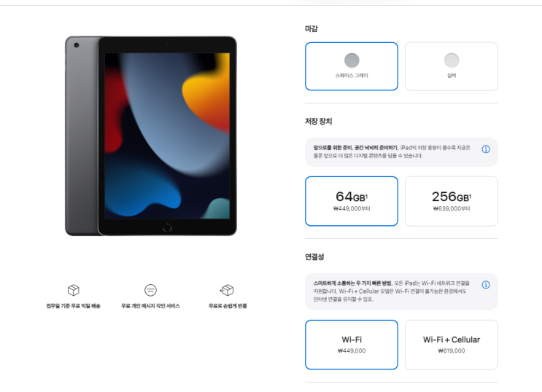Select the 64GB storage option

(x=352, y=201)
